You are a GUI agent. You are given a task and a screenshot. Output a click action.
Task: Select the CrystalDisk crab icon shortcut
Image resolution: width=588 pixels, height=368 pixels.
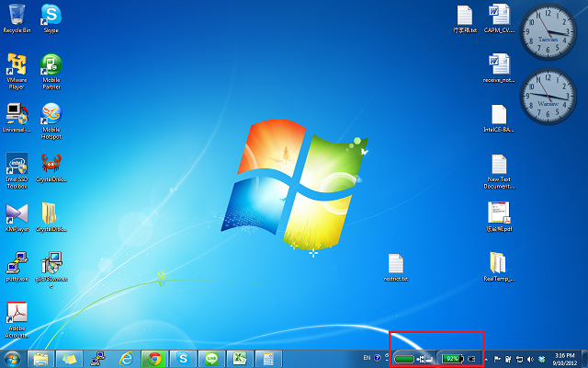coord(51,167)
